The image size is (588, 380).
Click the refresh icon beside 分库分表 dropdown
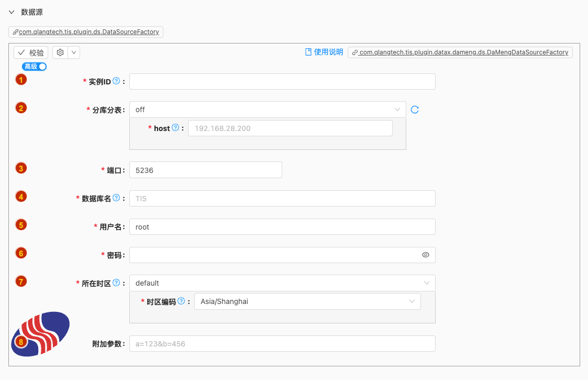point(415,110)
